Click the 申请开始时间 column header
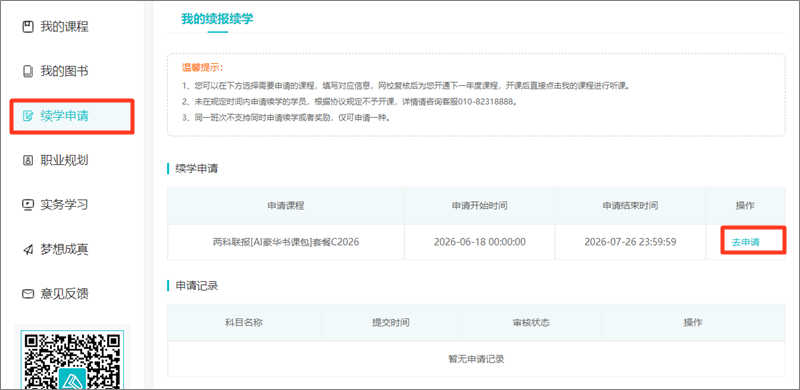 point(480,206)
